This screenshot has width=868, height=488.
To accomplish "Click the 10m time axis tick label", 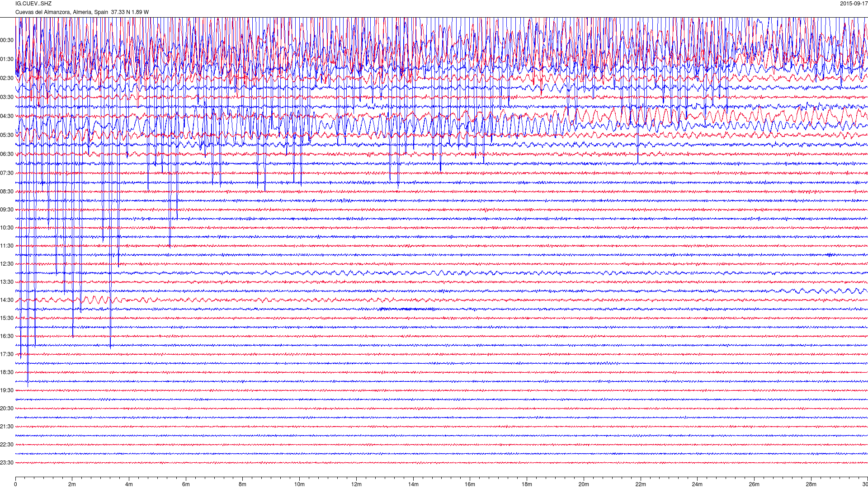I will click(x=299, y=484).
